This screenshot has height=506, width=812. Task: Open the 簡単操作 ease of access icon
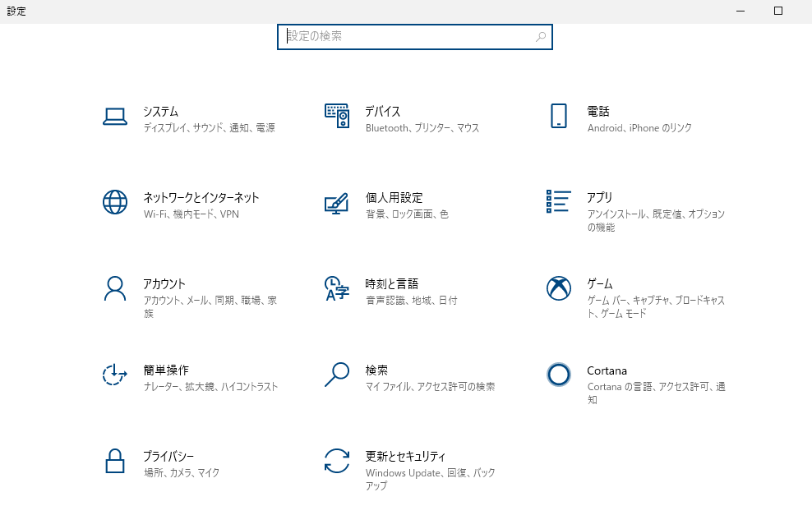(x=114, y=374)
